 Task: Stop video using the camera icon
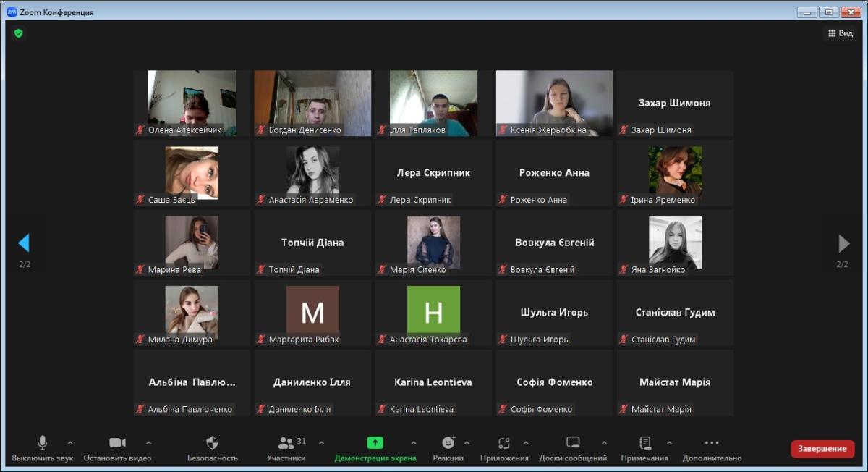(117, 442)
